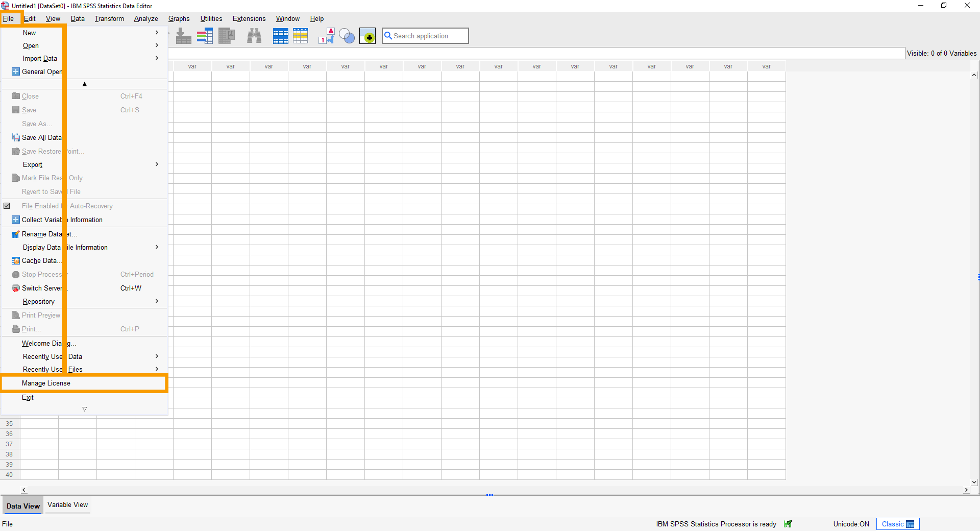Click the horizontal scrollbar right arrow
This screenshot has width=980, height=531.
pyautogui.click(x=966, y=490)
